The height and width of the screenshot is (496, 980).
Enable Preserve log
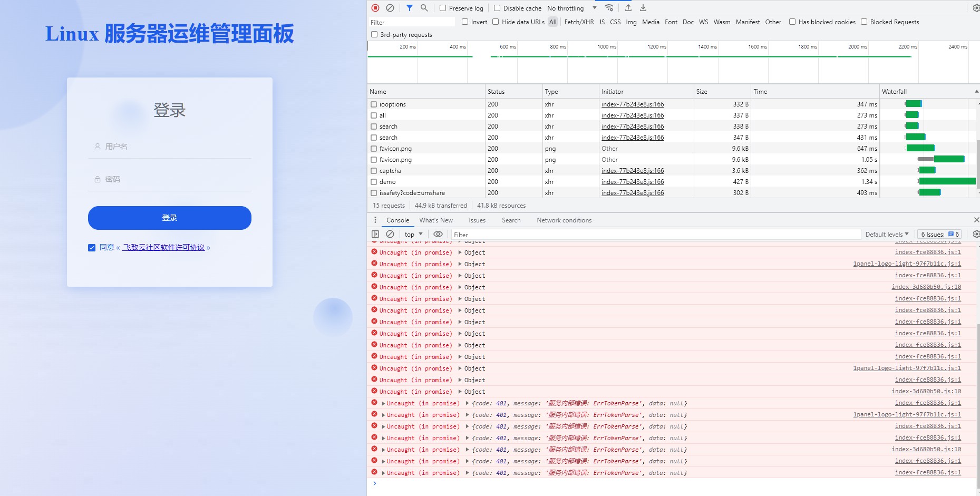click(x=442, y=8)
